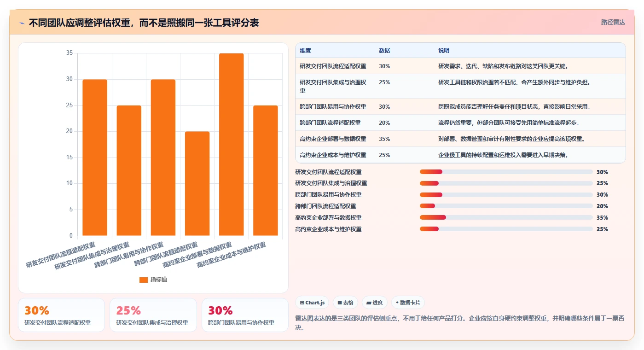Click the 15 y-axis tick label
Viewport: 644px width, 350px height.
(70, 157)
